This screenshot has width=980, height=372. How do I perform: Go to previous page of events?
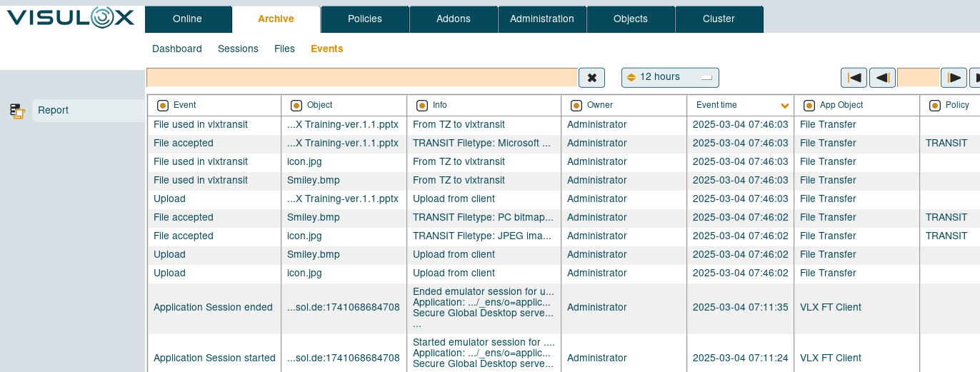pyautogui.click(x=882, y=78)
